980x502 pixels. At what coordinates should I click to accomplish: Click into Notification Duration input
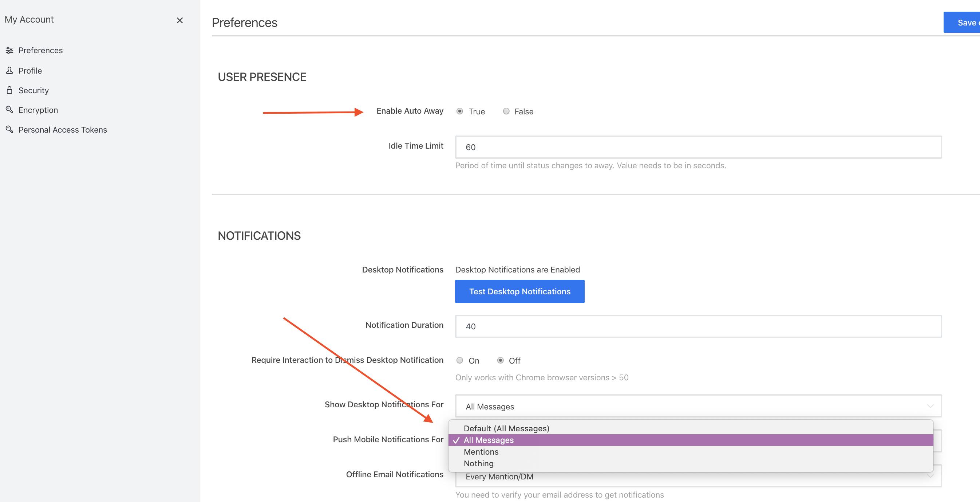(698, 326)
